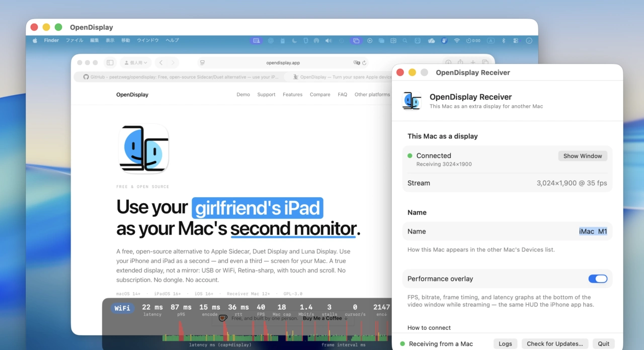The image size is (644, 350).
Task: Click the 1.4 Mbit/s readout
Action: pyautogui.click(x=306, y=310)
